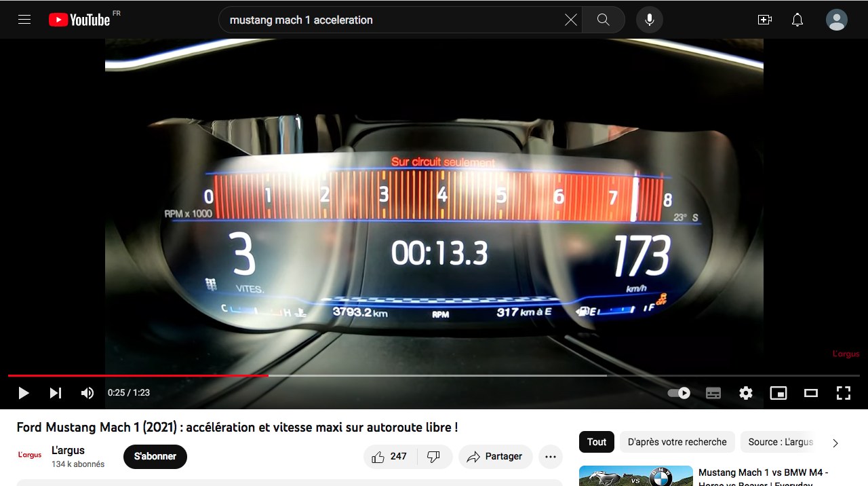Dislike the video
This screenshot has width=868, height=486.
[434, 456]
